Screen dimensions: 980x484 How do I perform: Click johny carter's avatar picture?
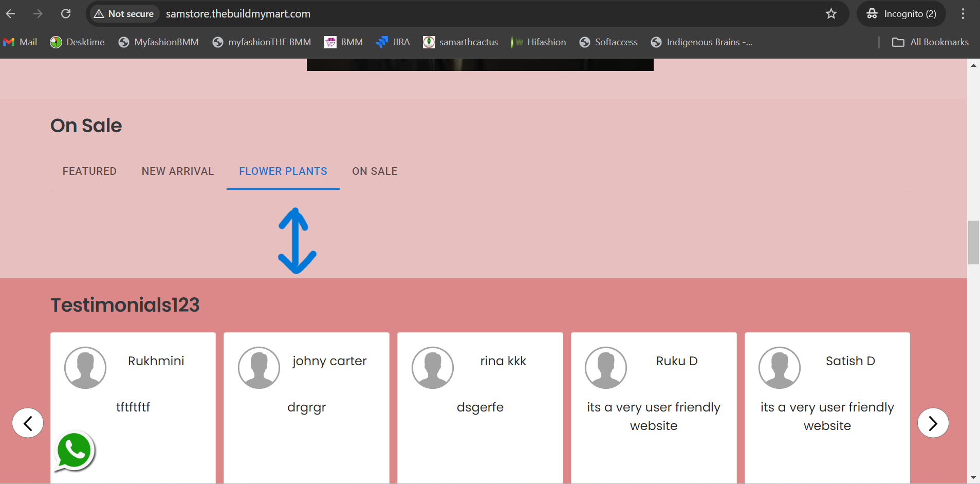[259, 368]
